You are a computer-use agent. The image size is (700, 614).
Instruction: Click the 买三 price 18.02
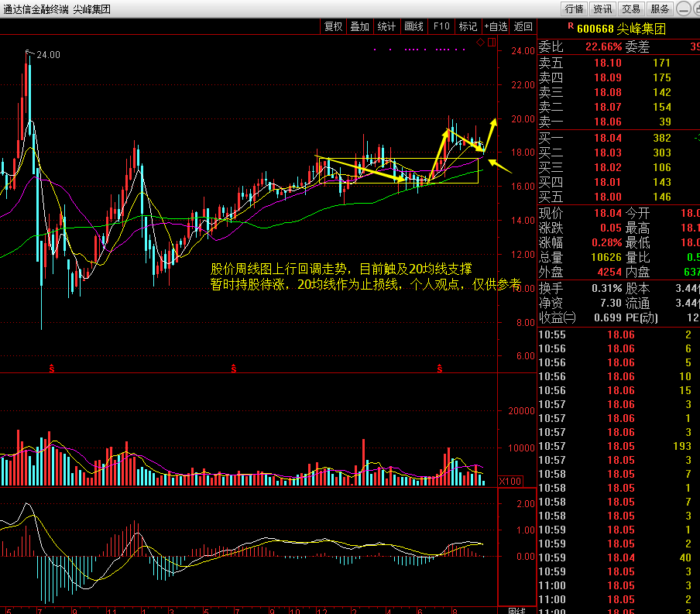608,167
